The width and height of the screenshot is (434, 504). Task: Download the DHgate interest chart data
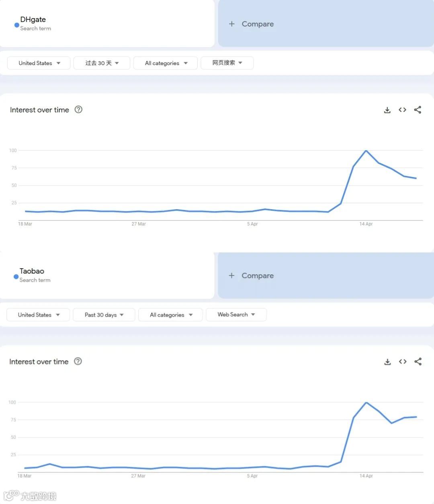(387, 110)
